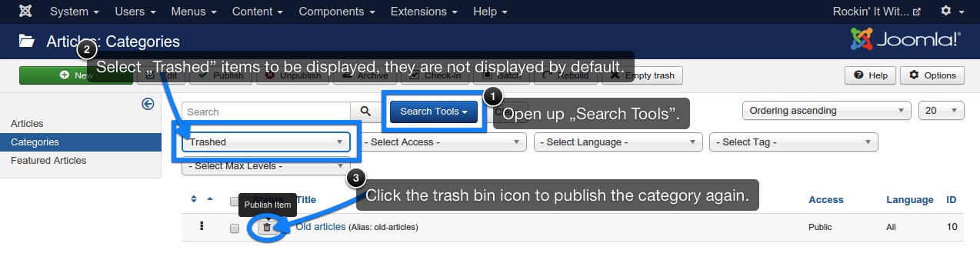Open the Select Max Levels dropdown
Image resolution: width=980 pixels, height=280 pixels.
point(266,165)
